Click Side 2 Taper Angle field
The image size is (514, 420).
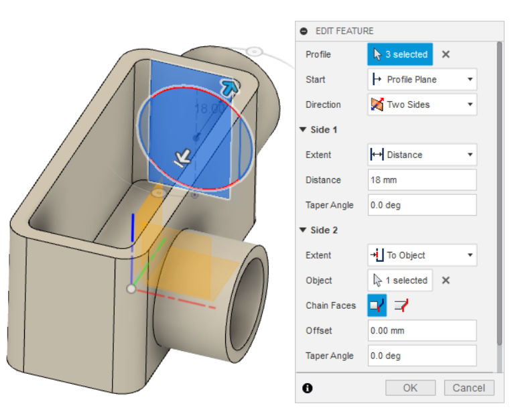coord(422,356)
